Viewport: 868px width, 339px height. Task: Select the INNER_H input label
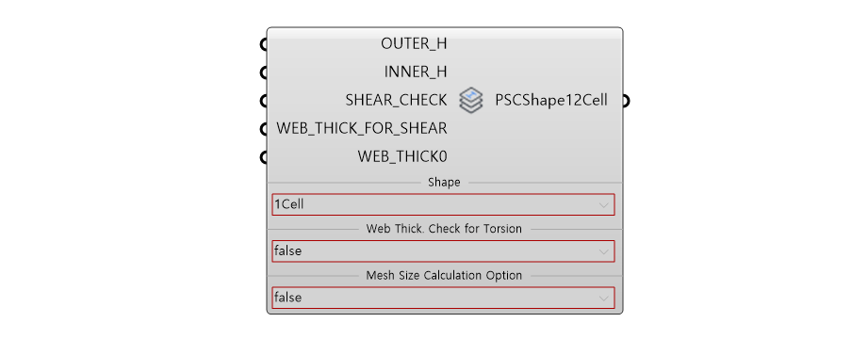[416, 72]
